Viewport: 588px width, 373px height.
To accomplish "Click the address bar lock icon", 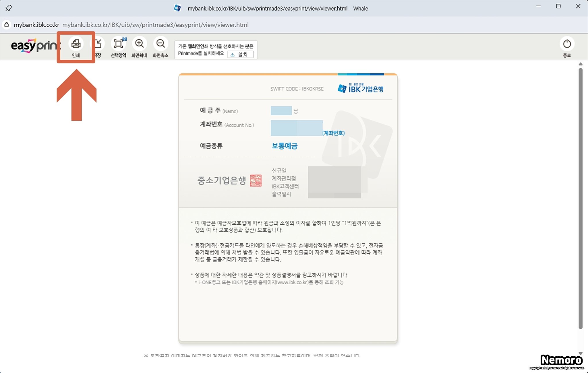I will pyautogui.click(x=7, y=25).
